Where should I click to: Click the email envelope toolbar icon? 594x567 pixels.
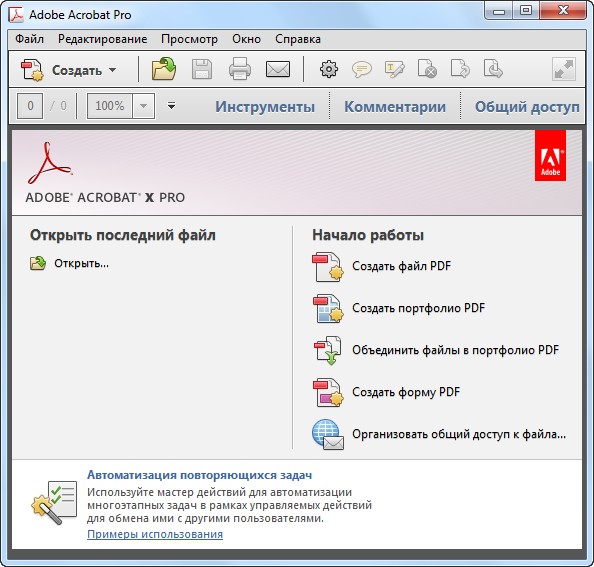(278, 69)
